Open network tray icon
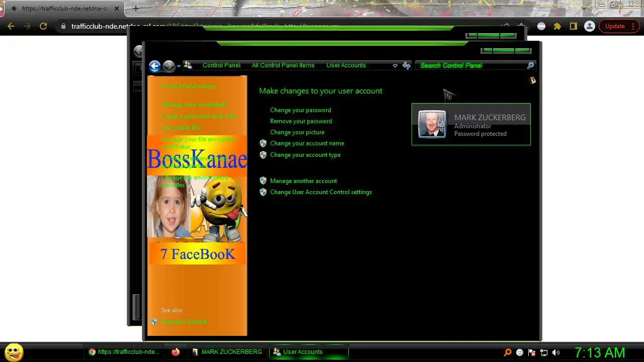644x362 pixels. coord(544,352)
